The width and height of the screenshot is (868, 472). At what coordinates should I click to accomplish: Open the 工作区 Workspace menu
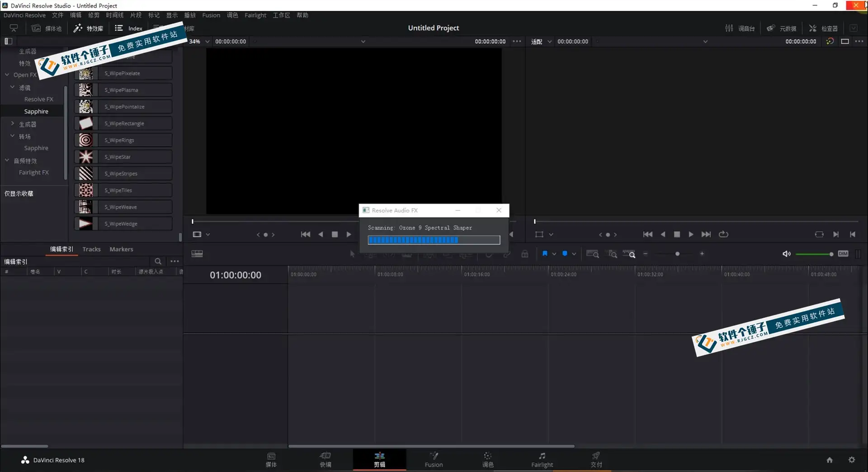[x=281, y=15]
